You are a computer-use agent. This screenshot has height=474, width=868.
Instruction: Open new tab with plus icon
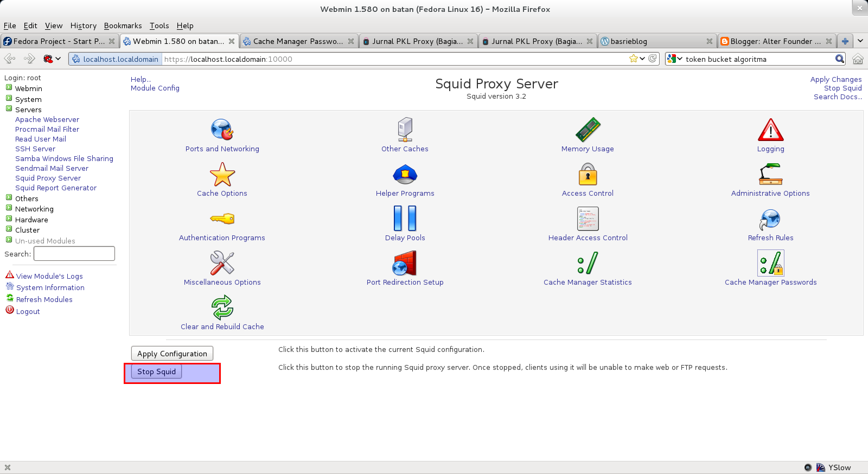[845, 41]
